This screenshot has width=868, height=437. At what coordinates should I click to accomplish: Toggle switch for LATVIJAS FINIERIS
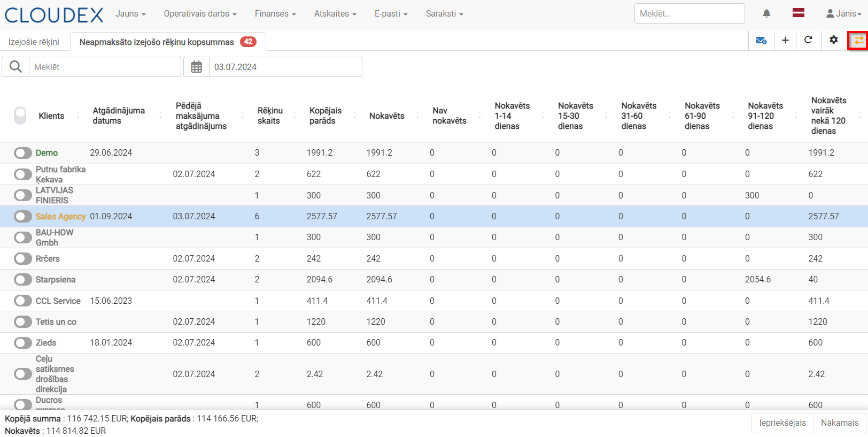pos(23,195)
